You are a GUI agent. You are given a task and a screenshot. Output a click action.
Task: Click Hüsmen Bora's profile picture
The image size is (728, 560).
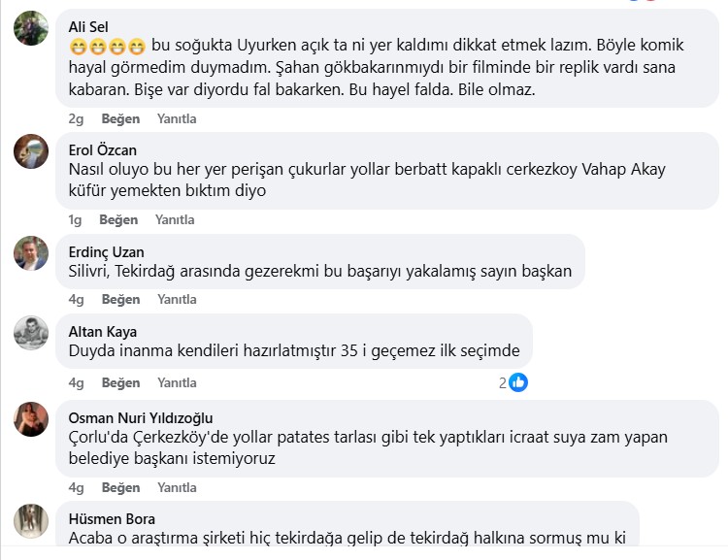click(31, 520)
